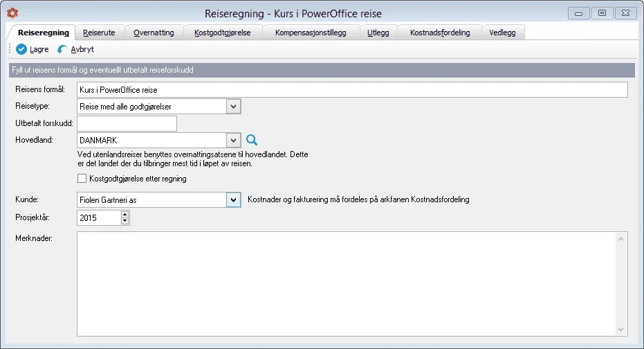Click the Merknader scrollbar down arrow

622,330
